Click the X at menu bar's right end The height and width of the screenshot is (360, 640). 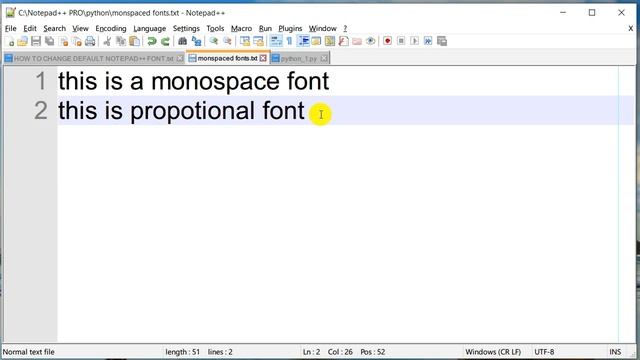631,29
